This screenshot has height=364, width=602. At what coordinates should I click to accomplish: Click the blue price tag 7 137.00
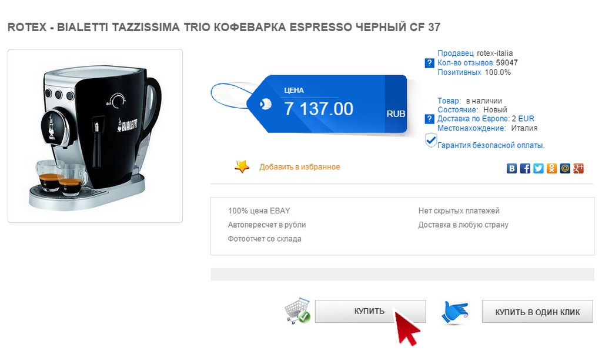(326, 104)
